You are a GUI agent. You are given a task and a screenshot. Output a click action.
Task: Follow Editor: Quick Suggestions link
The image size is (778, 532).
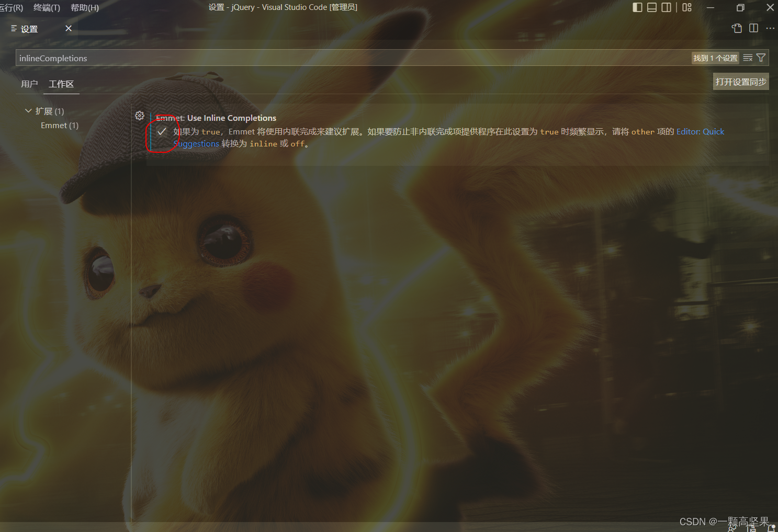click(700, 132)
